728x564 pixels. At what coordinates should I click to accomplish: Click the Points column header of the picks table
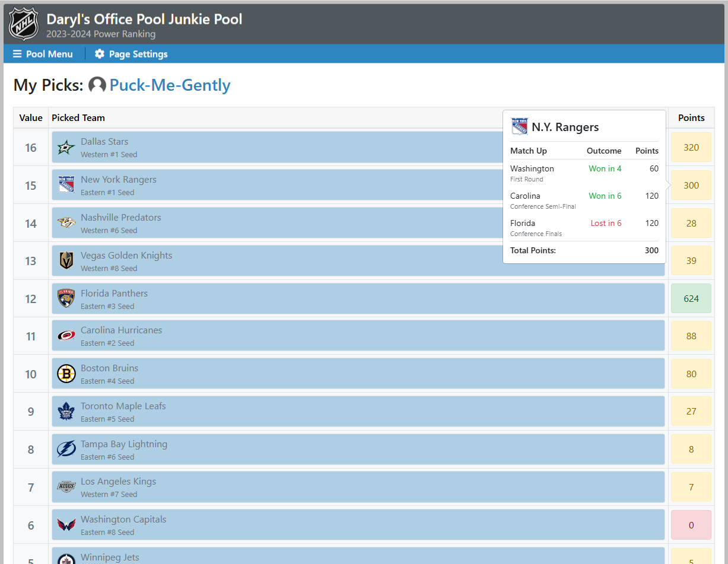[x=691, y=118]
